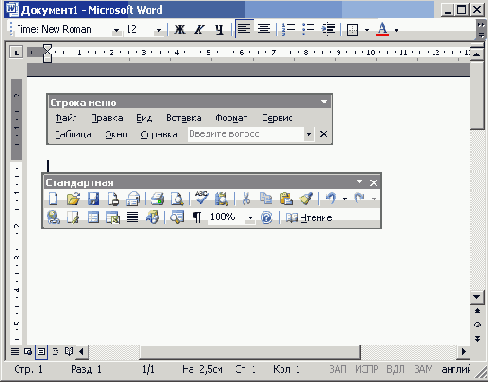Image resolution: width=488 pixels, height=382 pixels.
Task: Copy selection with the copy icon
Action: (x=266, y=199)
